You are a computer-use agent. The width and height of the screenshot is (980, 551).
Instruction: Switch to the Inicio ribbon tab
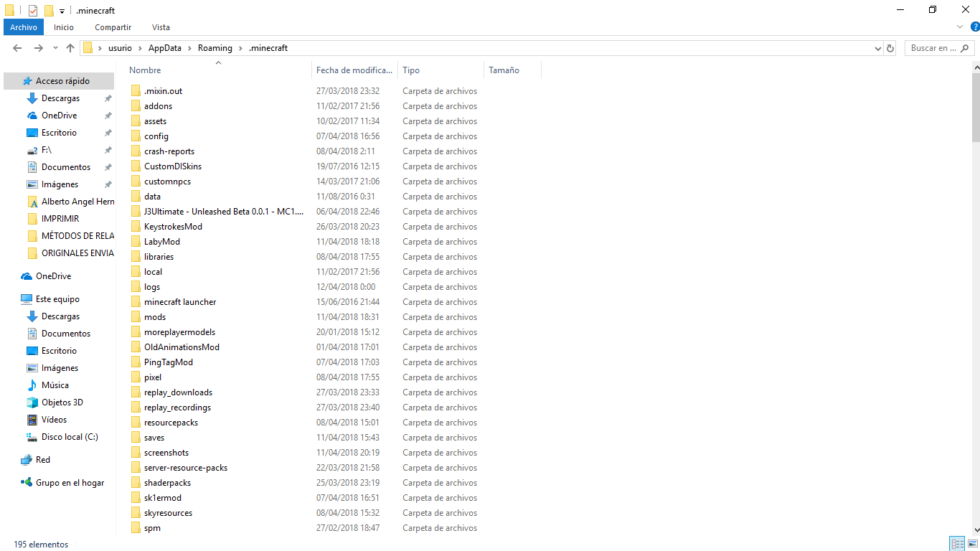pyautogui.click(x=64, y=27)
